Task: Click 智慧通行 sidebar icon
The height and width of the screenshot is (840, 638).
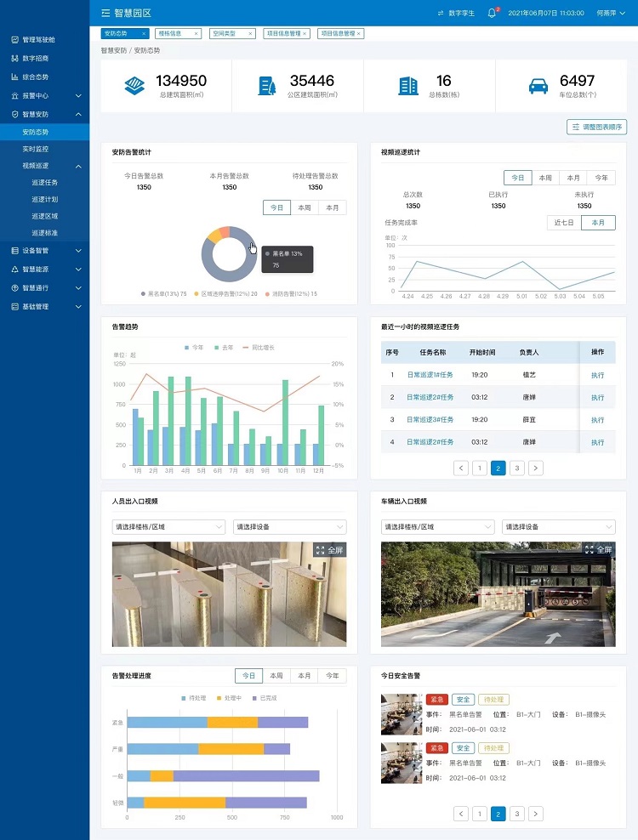Action: click(x=15, y=288)
